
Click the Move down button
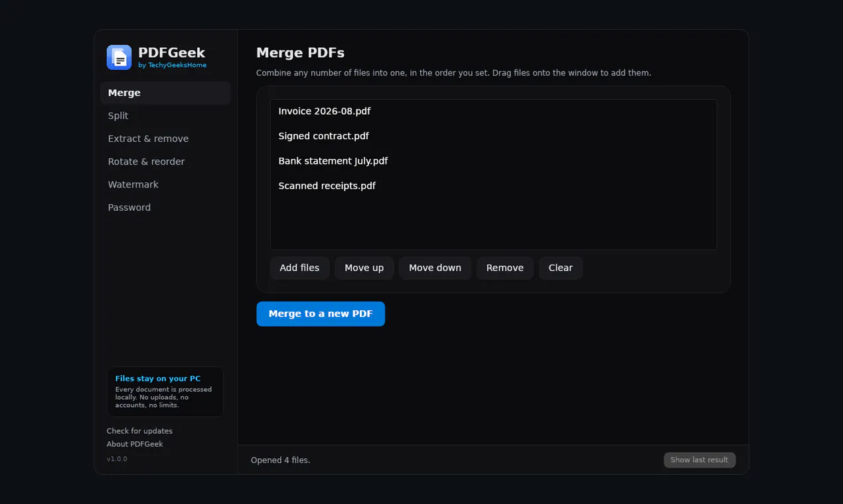[x=435, y=268]
